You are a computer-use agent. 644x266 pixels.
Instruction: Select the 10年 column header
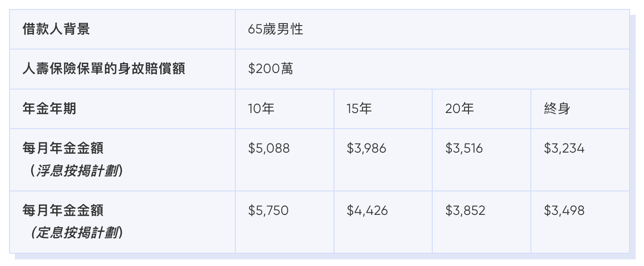pos(261,108)
